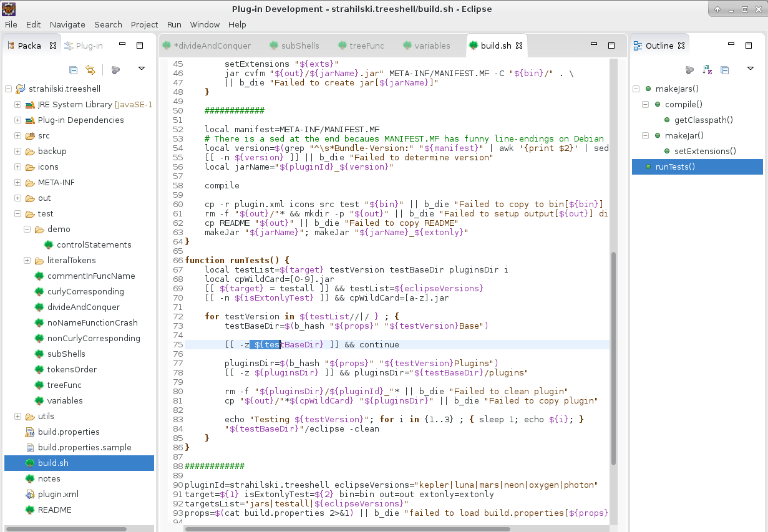
Task: Expand the literalTokens folder
Action: tap(27, 260)
